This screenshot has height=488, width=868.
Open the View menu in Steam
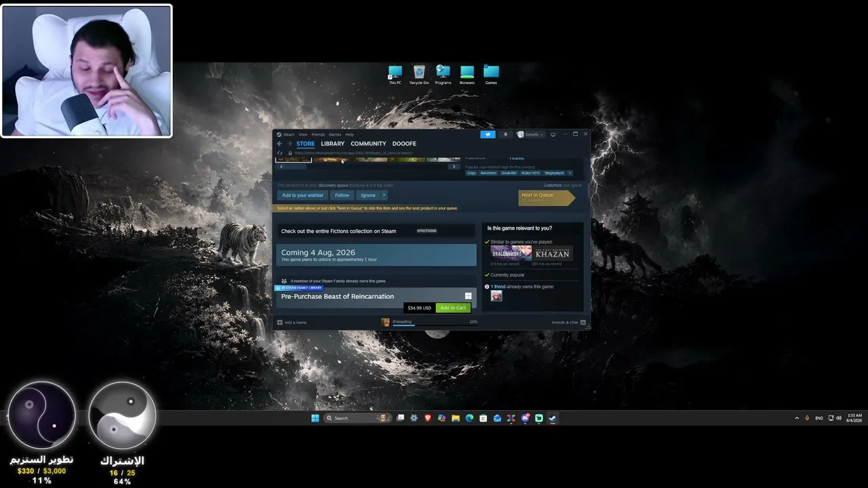point(303,134)
